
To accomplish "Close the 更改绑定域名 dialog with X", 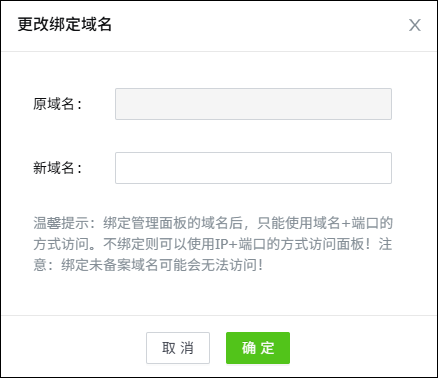I will point(415,25).
